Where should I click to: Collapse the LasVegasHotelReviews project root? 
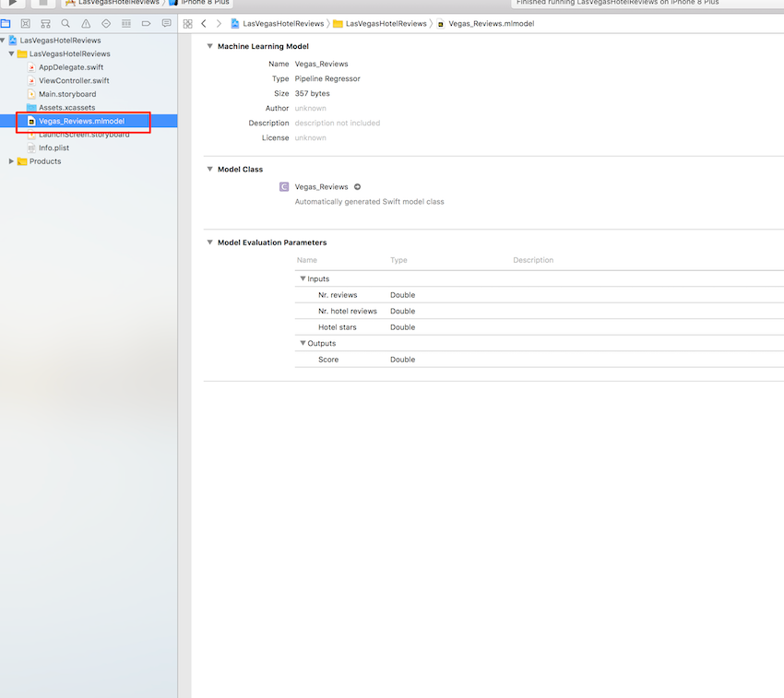coord(3,40)
